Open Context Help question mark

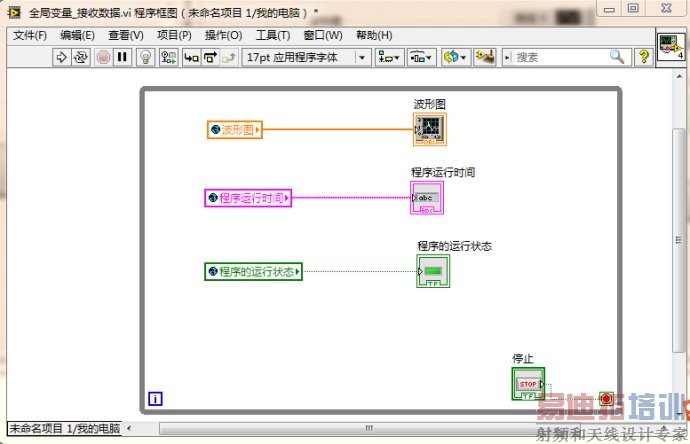(644, 57)
